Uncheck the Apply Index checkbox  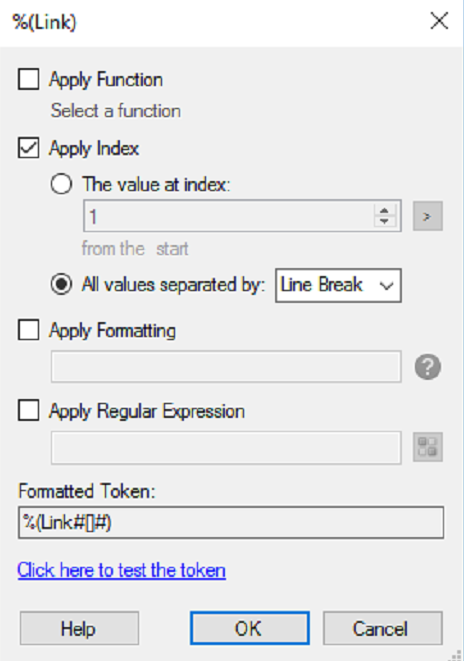[29, 148]
